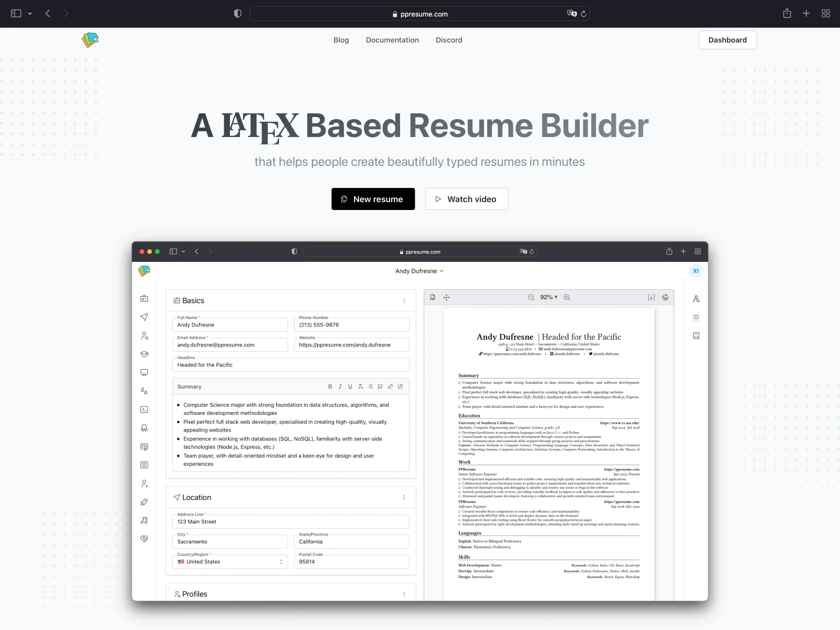The image size is (840, 630).
Task: Click the move/pan arrows icon in the resume viewer toolbar
Action: (447, 297)
